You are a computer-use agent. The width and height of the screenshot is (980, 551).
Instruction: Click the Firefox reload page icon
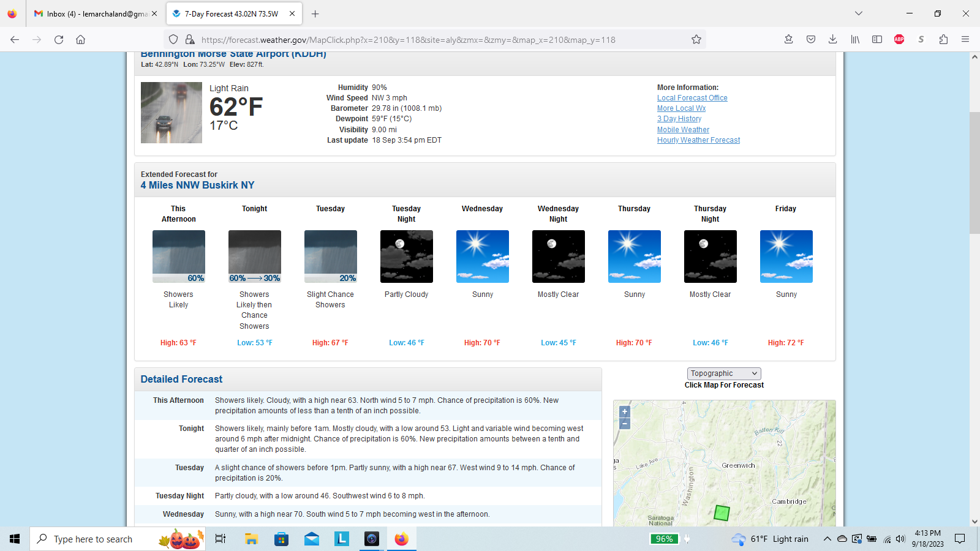click(x=59, y=40)
